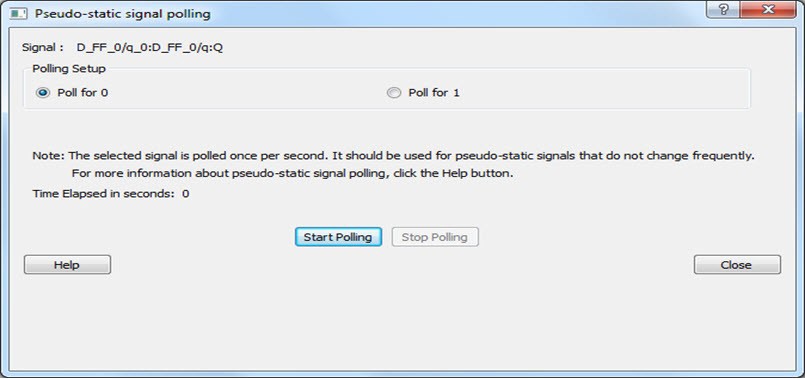The image size is (805, 379).
Task: Click the 'Polling Setup' group heading
Action: [69, 69]
